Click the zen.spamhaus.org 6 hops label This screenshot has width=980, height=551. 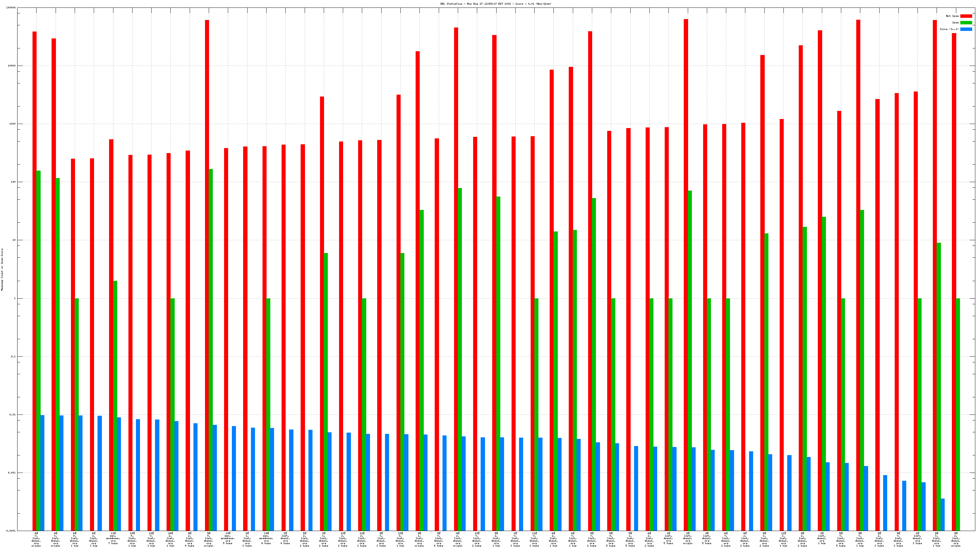click(x=266, y=539)
